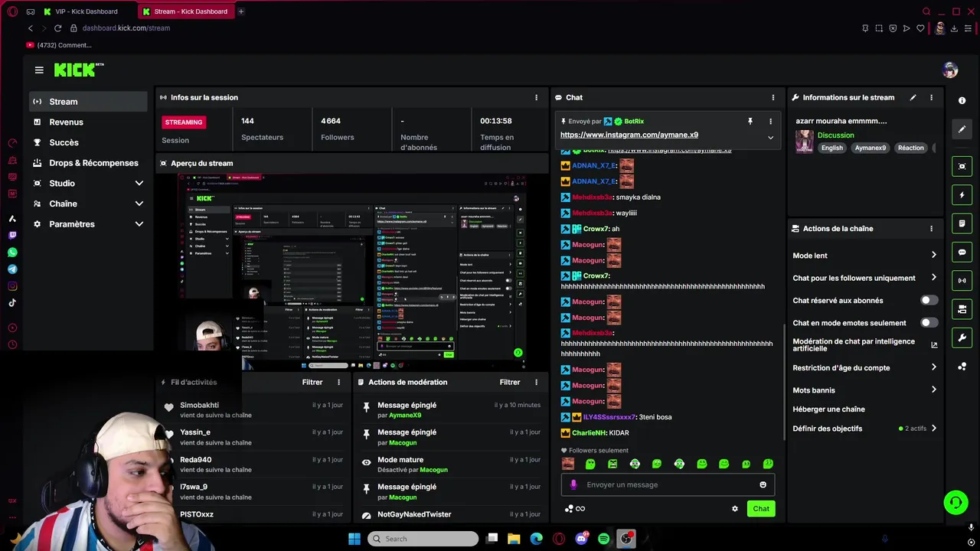Screen dimensions: 980x551
Task: Open Actions de la chaîne three-dot menu
Action: [x=931, y=229]
